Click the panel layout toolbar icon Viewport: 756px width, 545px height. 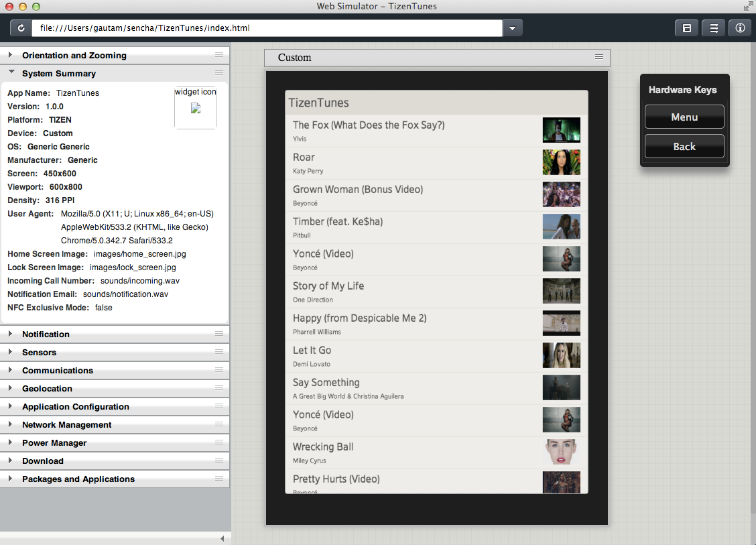[x=686, y=28]
